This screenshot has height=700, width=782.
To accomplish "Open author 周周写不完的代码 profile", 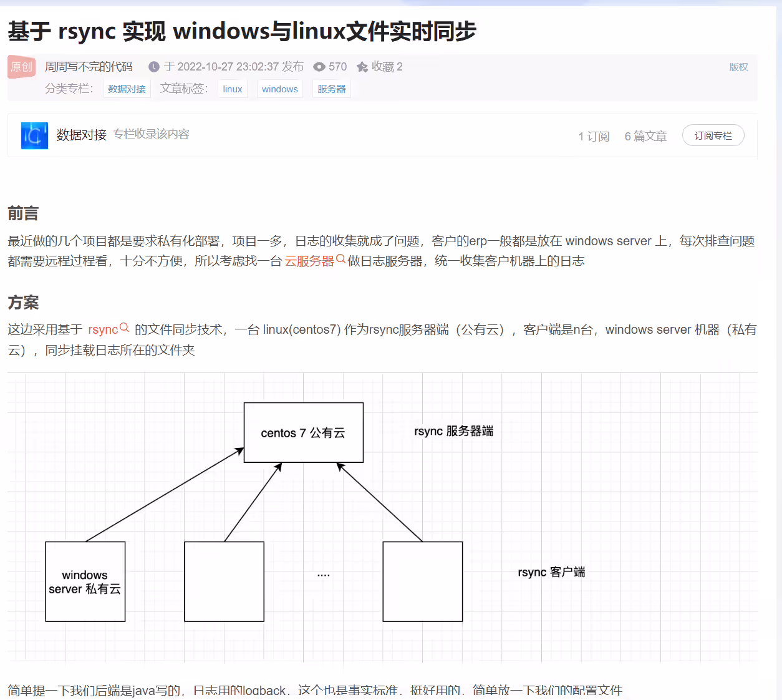I will tap(89, 67).
